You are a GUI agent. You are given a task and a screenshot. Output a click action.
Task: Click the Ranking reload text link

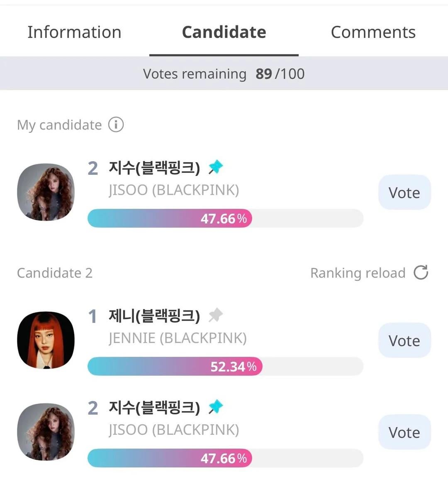(358, 273)
